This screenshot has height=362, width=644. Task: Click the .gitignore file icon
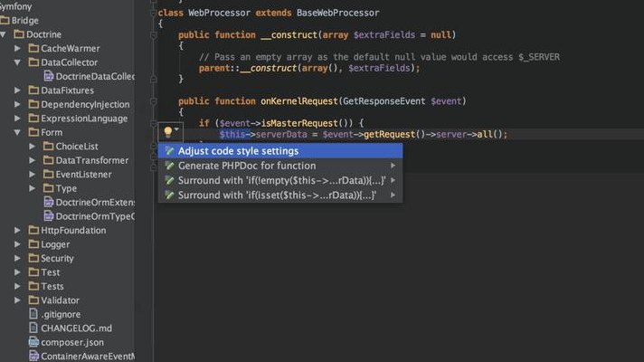[x=33, y=313]
